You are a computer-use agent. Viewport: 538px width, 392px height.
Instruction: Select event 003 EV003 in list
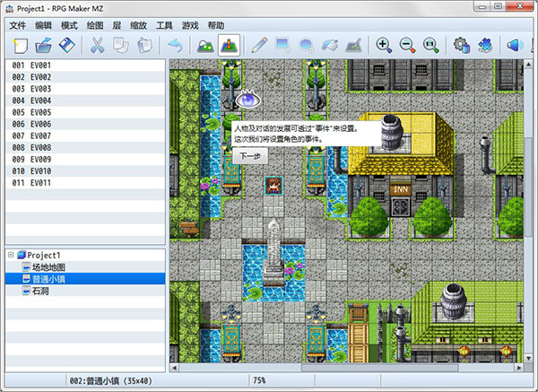click(x=85, y=89)
